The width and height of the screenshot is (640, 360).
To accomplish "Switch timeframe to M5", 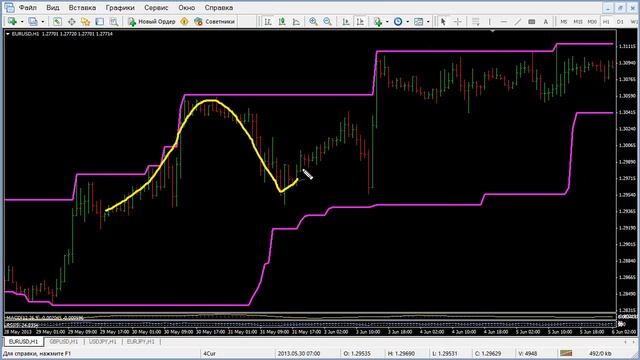I will (x=564, y=22).
